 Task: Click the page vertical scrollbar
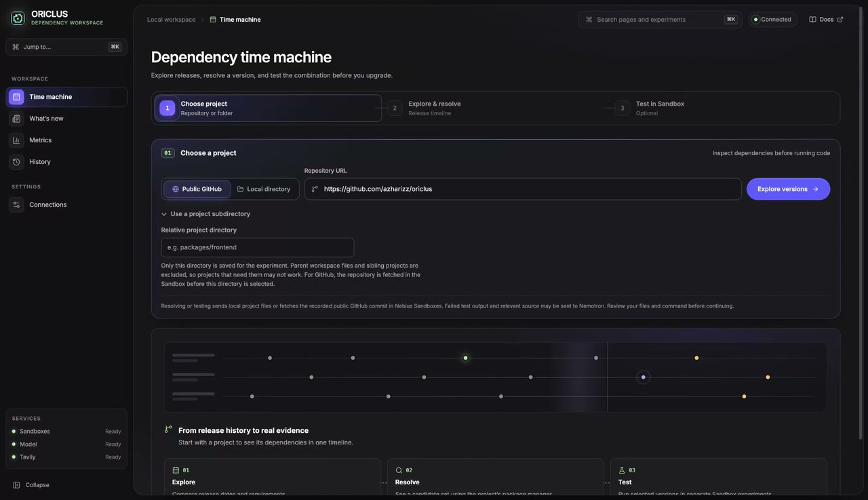[x=861, y=224]
